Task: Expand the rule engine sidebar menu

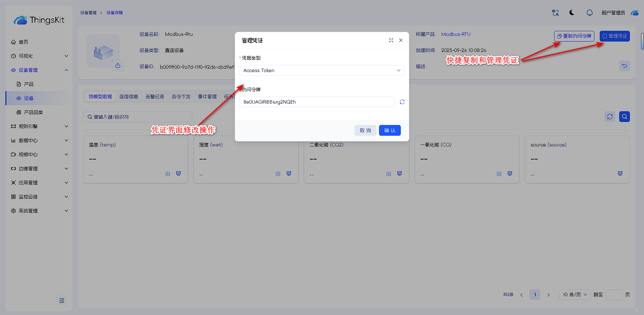Action: 39,126
